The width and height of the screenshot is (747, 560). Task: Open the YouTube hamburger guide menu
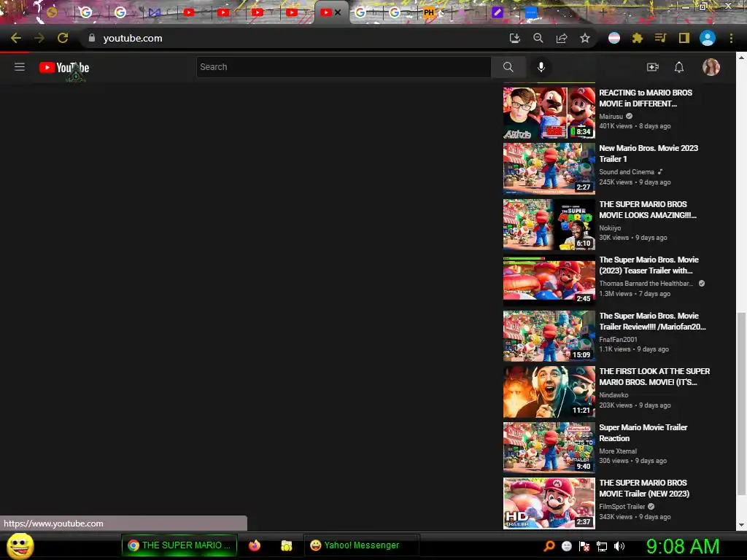(x=20, y=67)
